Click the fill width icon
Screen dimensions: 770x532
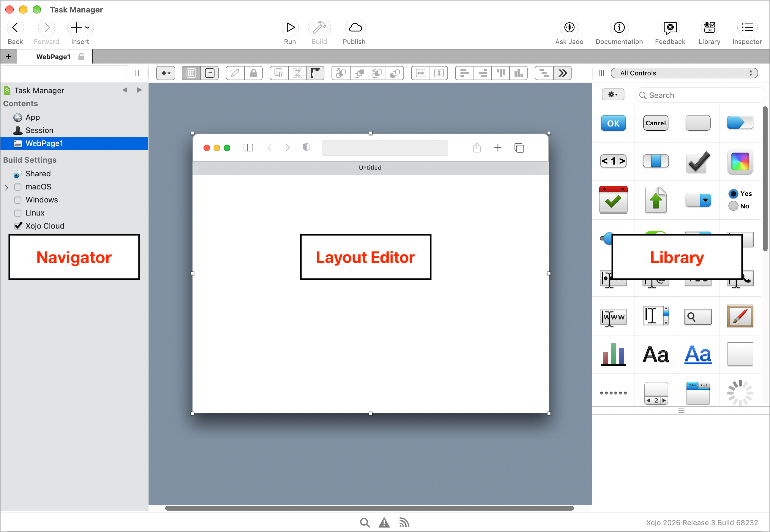click(421, 73)
